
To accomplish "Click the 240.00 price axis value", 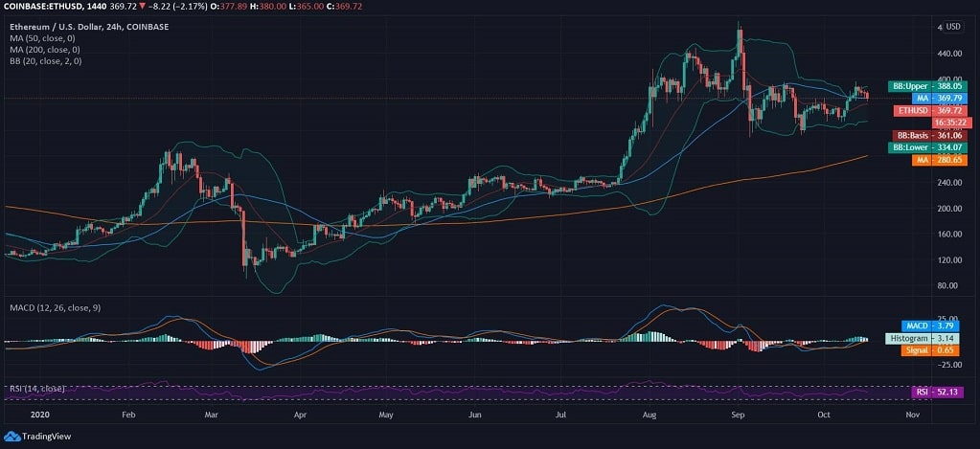I will (948, 182).
